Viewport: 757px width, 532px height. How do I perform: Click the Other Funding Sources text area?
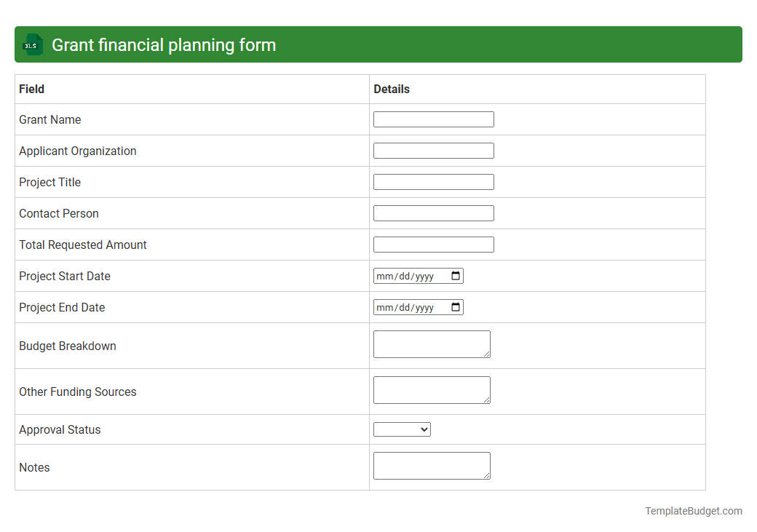pyautogui.click(x=432, y=389)
